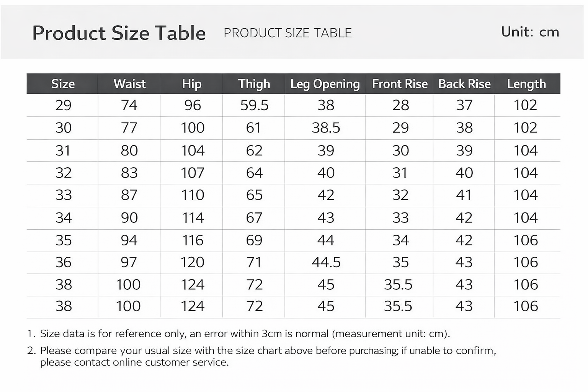Click the Hip column header
Viewport: 588px width, 392px height.
(x=192, y=84)
